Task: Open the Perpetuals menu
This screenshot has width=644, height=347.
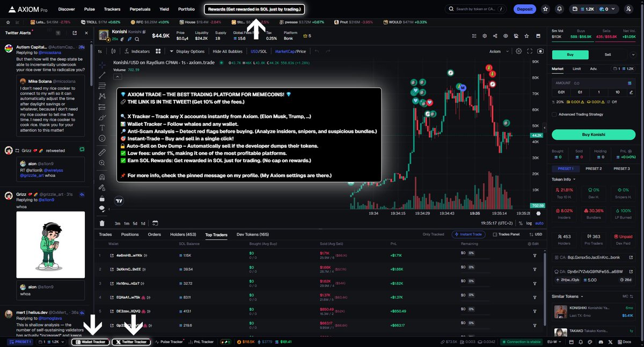Action: pyautogui.click(x=140, y=9)
